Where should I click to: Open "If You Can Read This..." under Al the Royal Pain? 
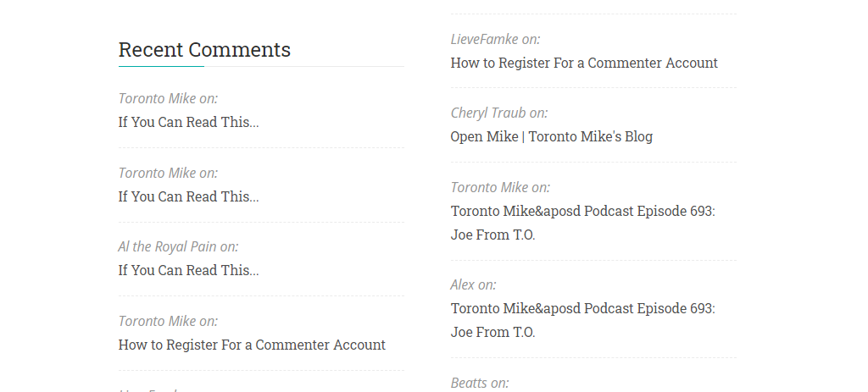(188, 270)
